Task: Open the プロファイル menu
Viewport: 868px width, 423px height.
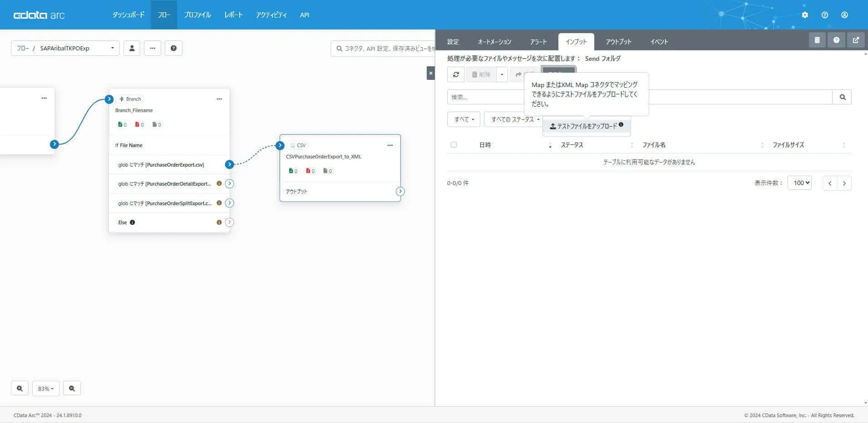Action: (197, 15)
